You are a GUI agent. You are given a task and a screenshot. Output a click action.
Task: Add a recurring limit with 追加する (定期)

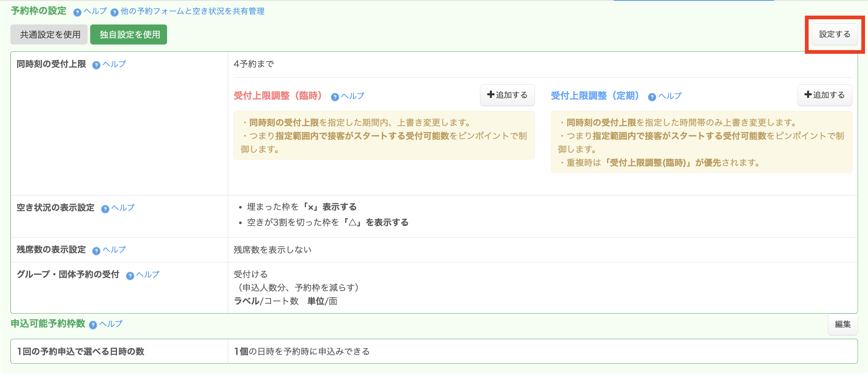pyautogui.click(x=824, y=95)
